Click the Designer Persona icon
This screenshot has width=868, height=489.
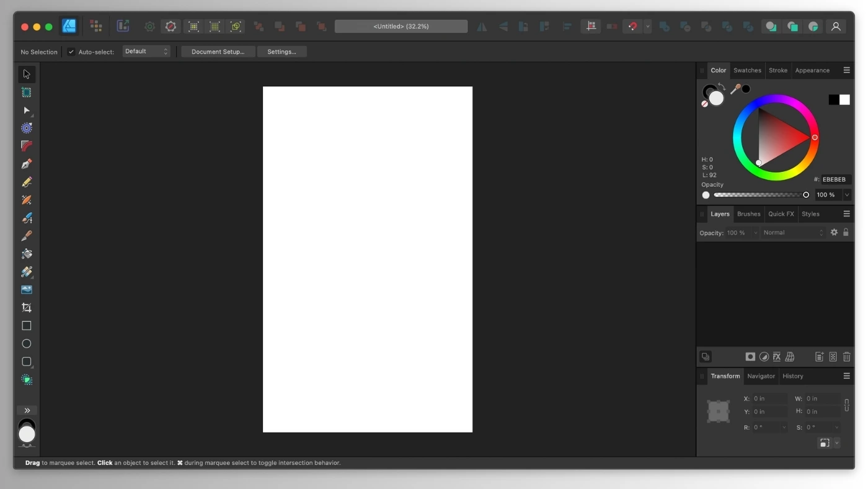pos(69,26)
